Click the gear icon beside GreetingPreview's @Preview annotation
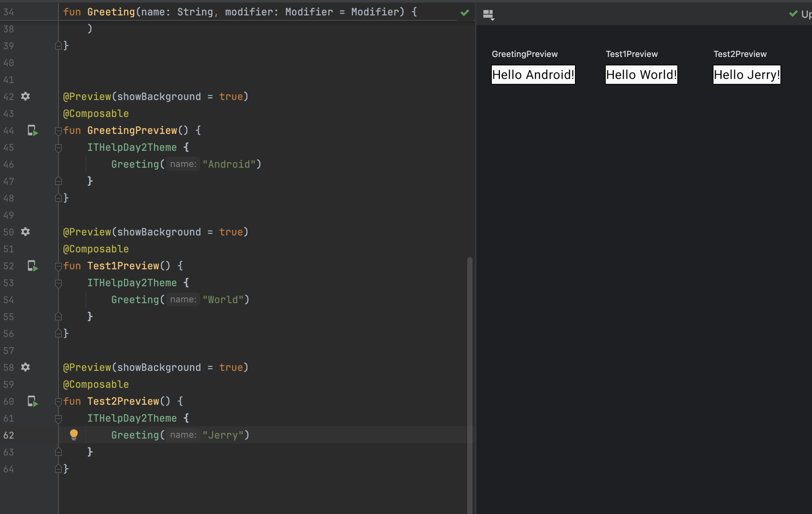The image size is (812, 514). (25, 96)
